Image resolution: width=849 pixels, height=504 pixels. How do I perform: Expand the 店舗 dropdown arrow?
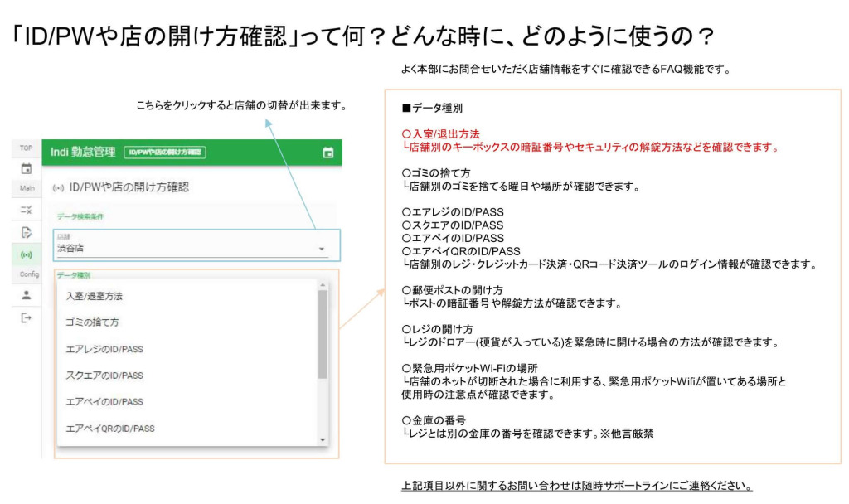(321, 249)
